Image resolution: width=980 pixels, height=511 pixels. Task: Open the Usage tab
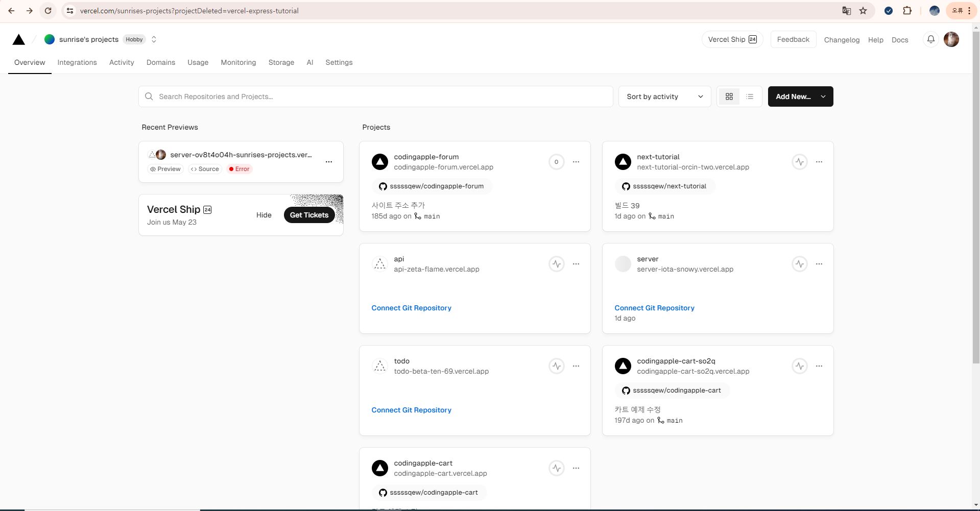pyautogui.click(x=198, y=62)
